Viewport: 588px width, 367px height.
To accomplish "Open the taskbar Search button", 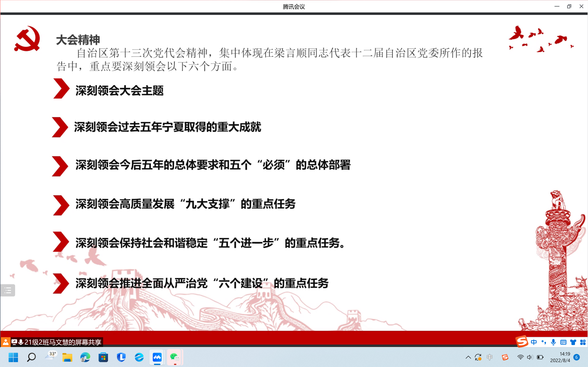I will click(31, 357).
